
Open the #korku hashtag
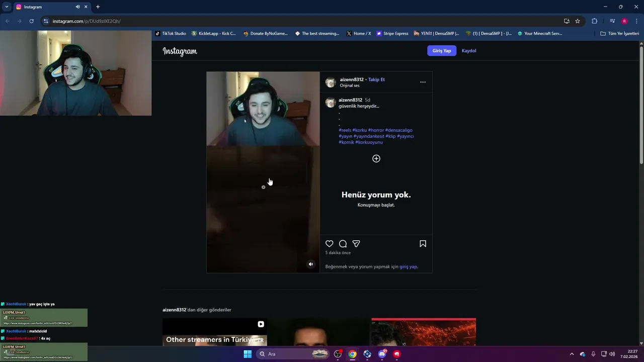pos(360,130)
